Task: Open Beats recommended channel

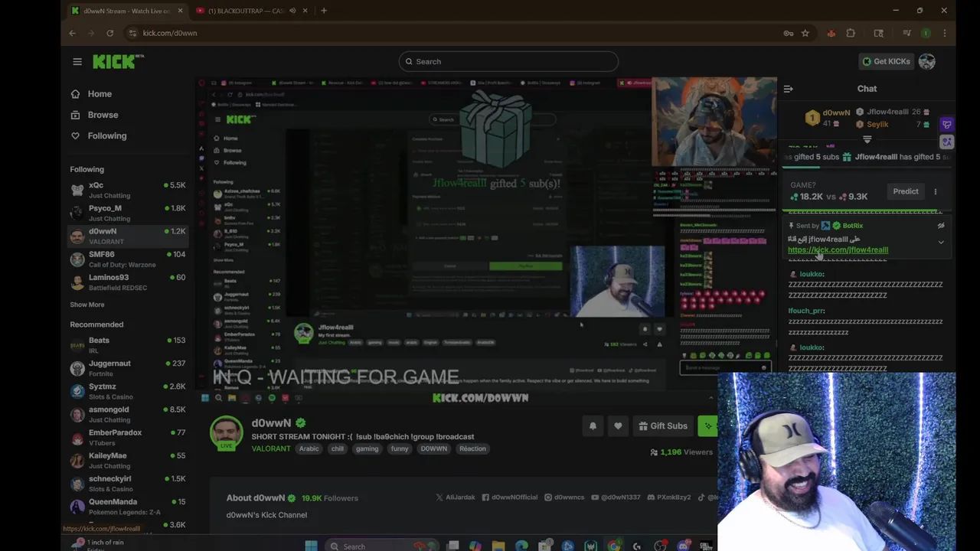Action: click(x=128, y=345)
